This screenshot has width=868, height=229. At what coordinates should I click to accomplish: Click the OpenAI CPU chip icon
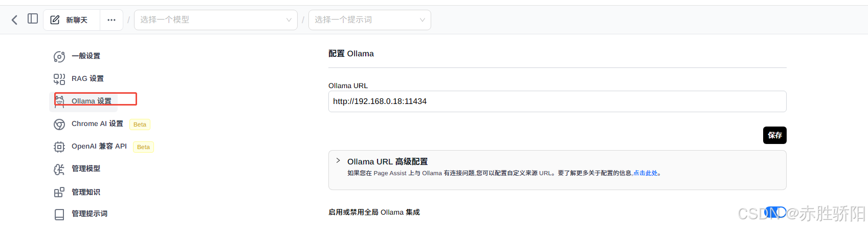(59, 147)
